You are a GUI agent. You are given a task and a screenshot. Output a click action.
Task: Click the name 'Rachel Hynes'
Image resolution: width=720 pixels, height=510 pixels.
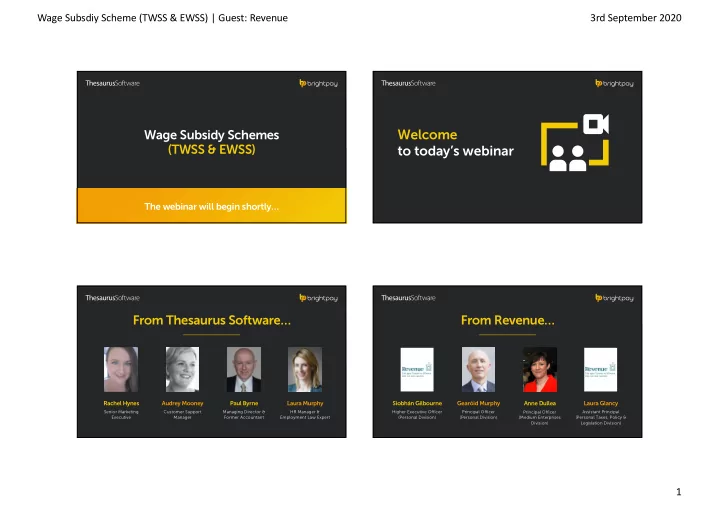click(x=121, y=403)
